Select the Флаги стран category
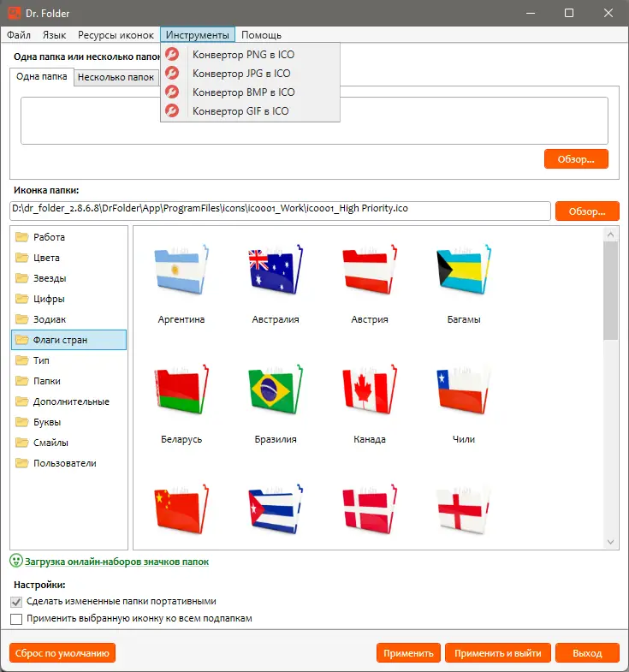 (x=69, y=340)
